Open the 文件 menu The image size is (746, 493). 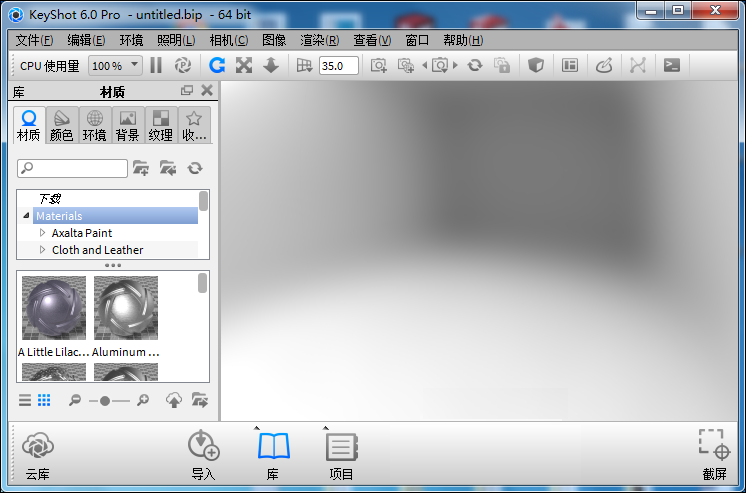click(34, 40)
